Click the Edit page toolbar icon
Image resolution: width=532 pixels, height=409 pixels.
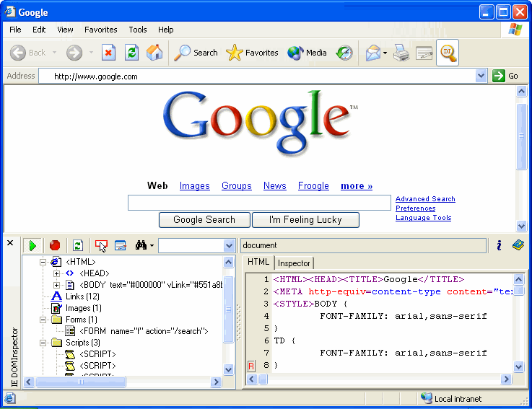[x=424, y=53]
